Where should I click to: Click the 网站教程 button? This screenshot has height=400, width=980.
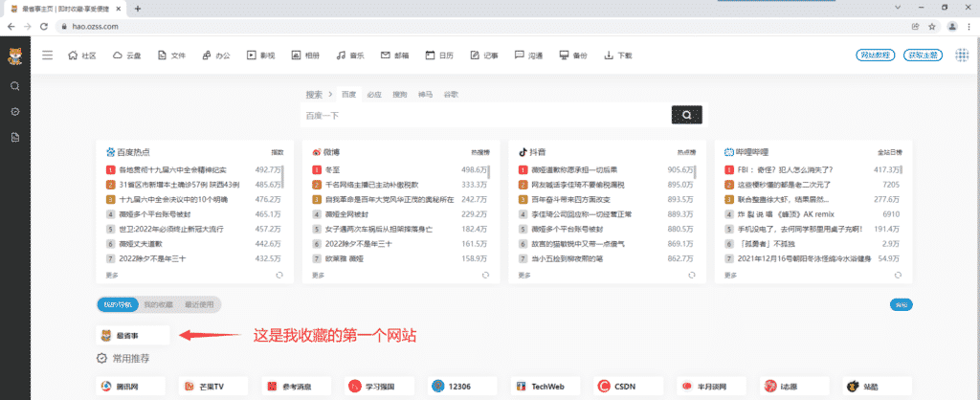pos(875,55)
